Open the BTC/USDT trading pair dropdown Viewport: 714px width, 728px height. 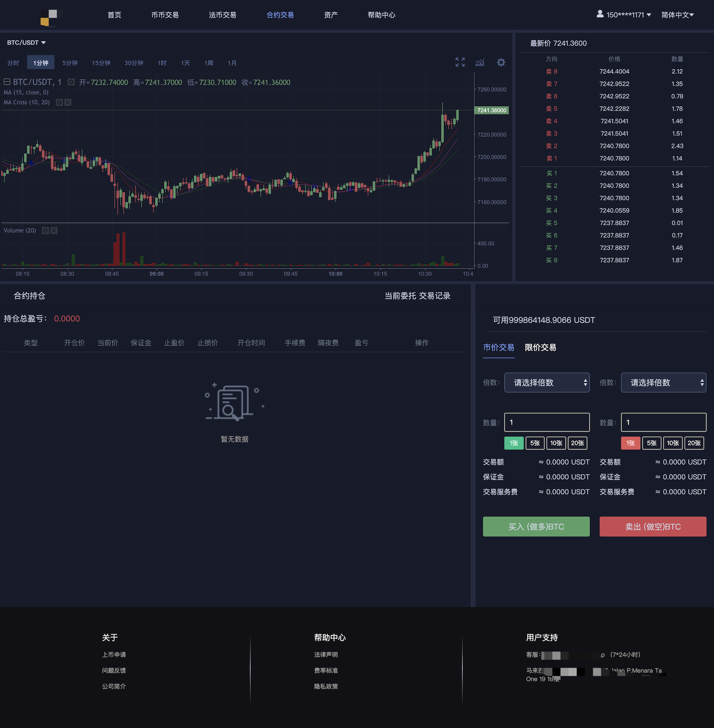(x=26, y=43)
